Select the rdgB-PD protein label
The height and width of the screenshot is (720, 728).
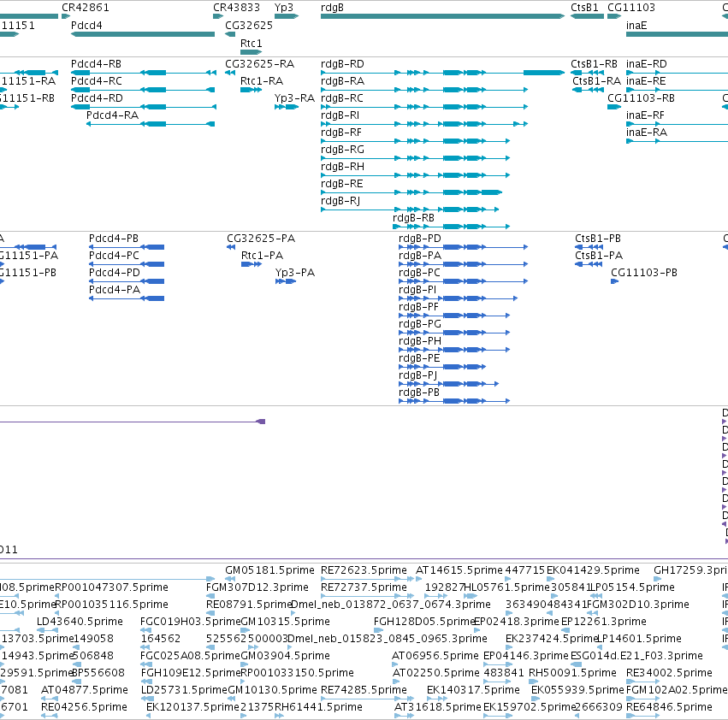pyautogui.click(x=420, y=238)
